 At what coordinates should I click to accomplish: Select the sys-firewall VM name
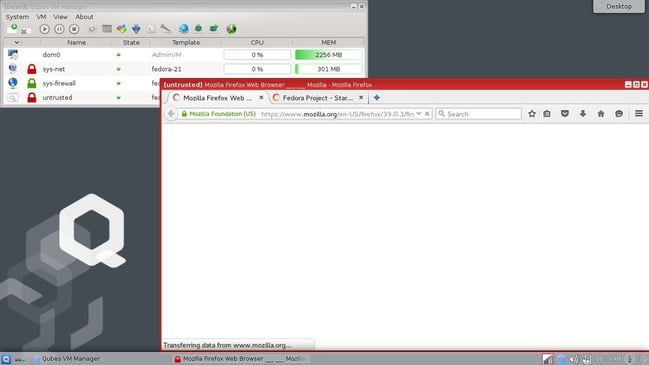tap(59, 83)
